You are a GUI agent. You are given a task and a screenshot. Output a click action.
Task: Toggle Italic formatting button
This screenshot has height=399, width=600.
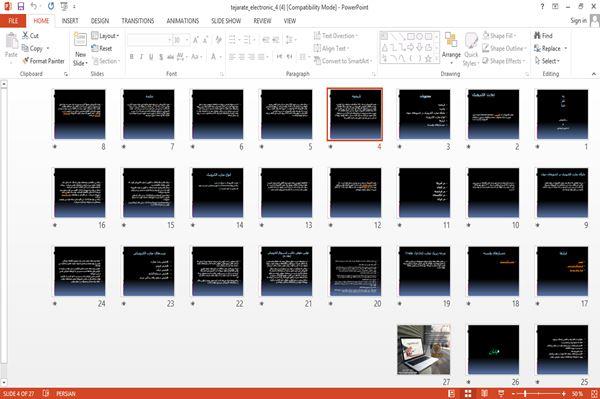click(141, 57)
